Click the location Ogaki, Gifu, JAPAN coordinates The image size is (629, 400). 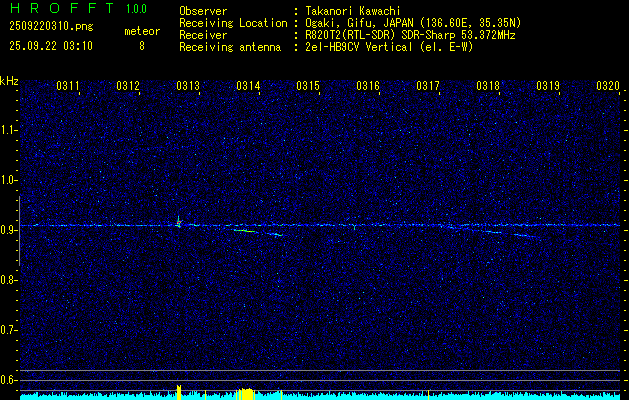[x=413, y=23]
